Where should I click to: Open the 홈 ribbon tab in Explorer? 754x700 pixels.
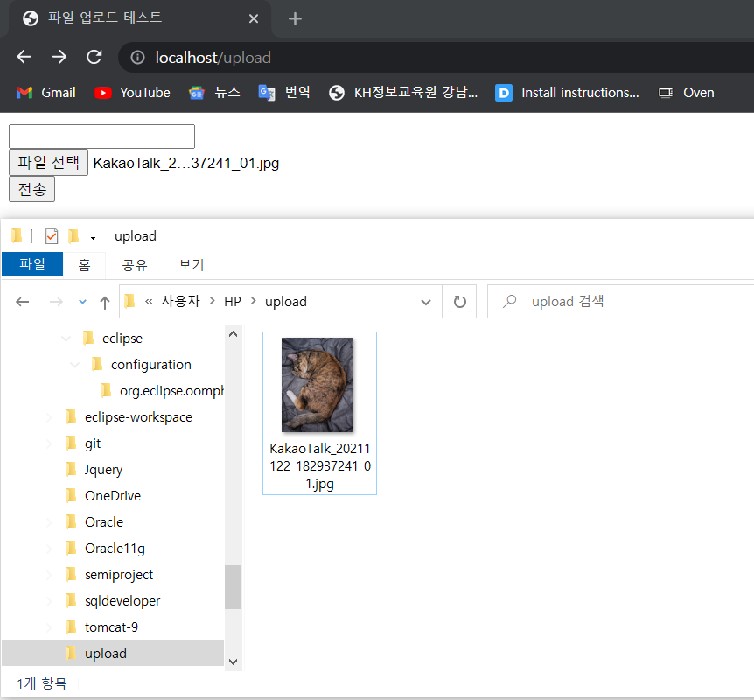[84, 265]
